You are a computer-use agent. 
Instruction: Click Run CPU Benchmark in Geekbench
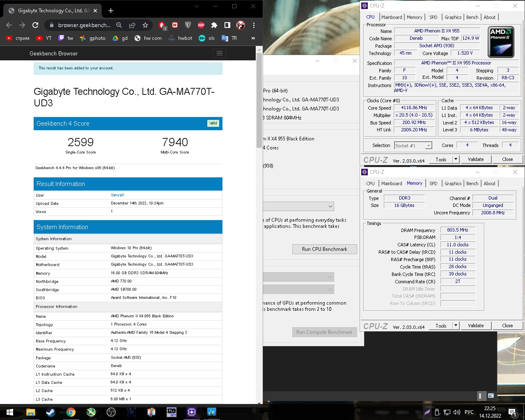click(324, 249)
